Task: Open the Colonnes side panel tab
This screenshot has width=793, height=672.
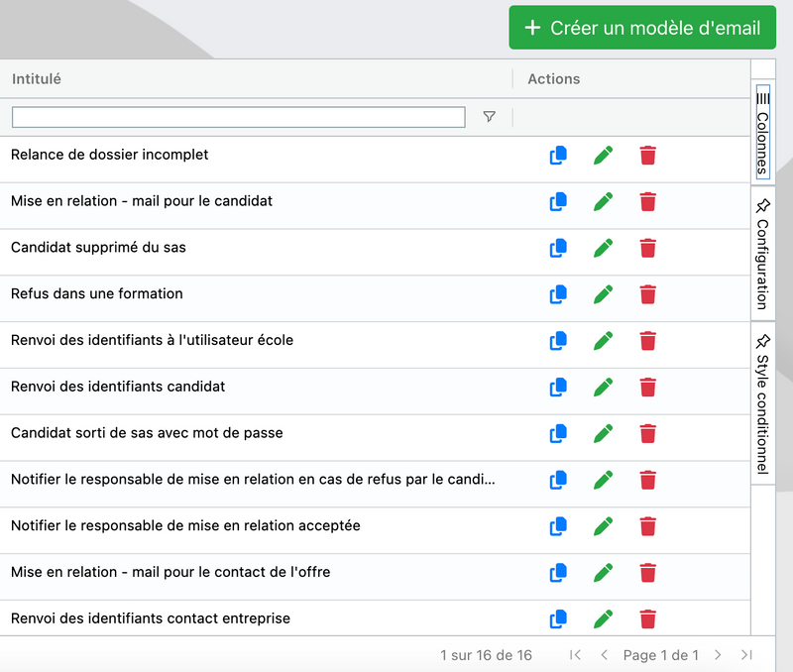Action: [x=762, y=133]
